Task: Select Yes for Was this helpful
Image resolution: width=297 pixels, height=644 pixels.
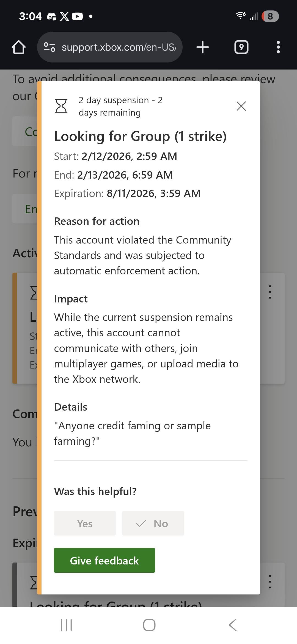Action: click(85, 523)
